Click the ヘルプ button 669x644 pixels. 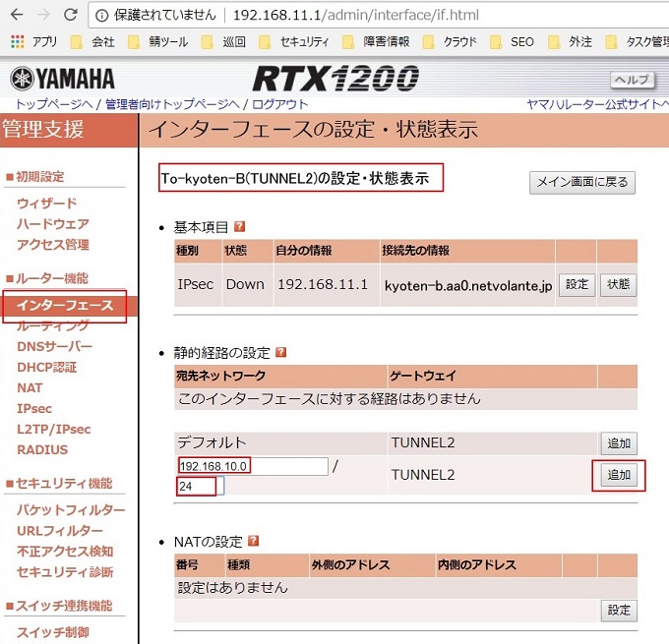tap(633, 80)
